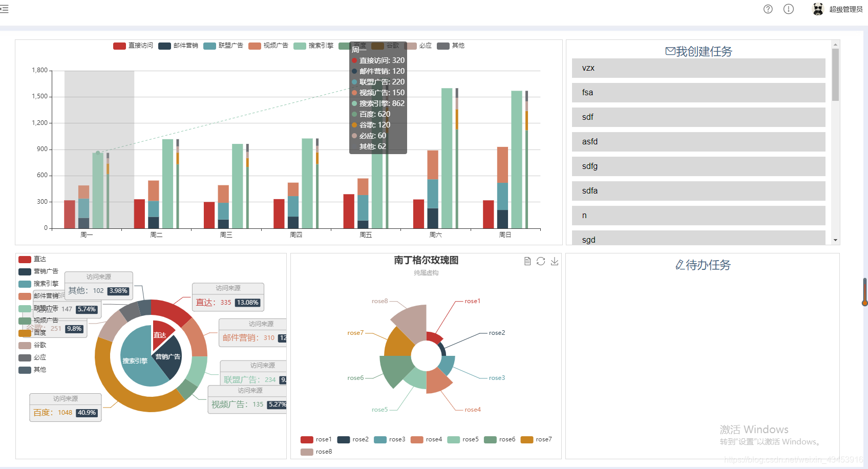The image size is (868, 469).
Task: Click the rose4 salmon petal
Action: click(x=438, y=381)
